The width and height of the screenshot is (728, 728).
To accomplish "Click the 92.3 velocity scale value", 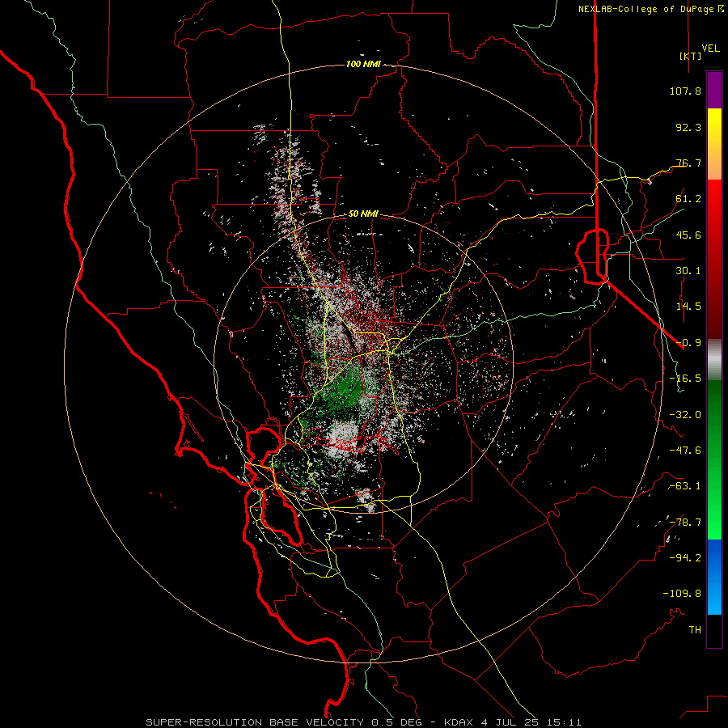I will pyautogui.click(x=688, y=127).
